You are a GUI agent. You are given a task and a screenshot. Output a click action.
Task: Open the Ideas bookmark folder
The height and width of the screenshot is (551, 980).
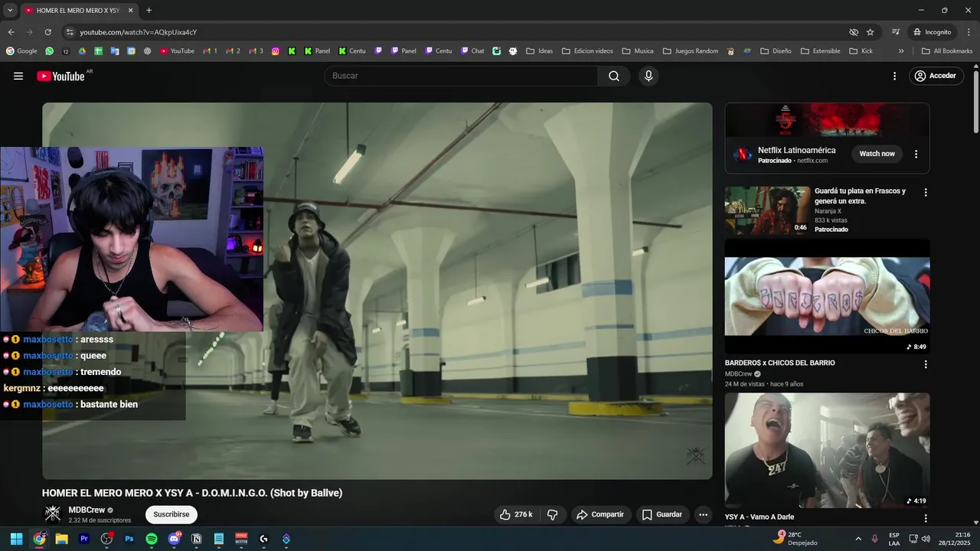pyautogui.click(x=539, y=51)
